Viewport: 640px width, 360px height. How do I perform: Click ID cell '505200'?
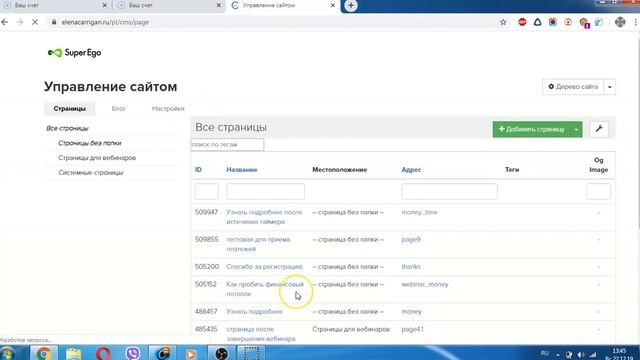[207, 267]
